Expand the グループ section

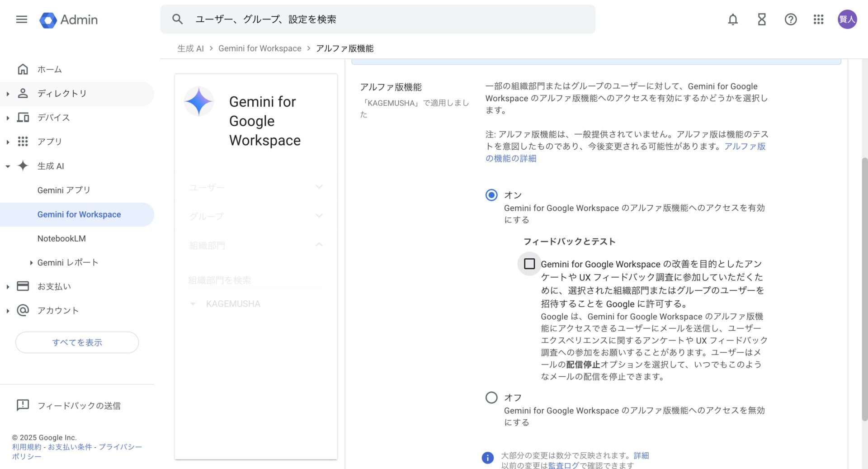[x=319, y=216]
